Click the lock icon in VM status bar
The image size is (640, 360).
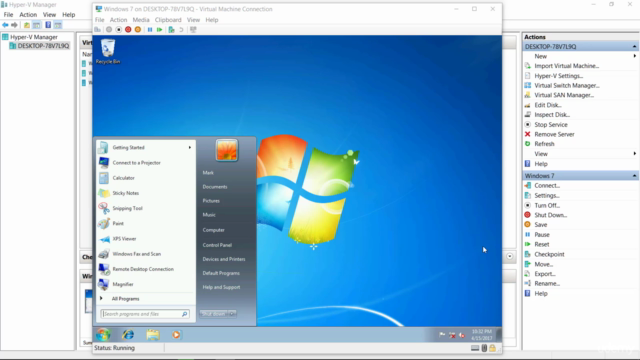point(493,348)
